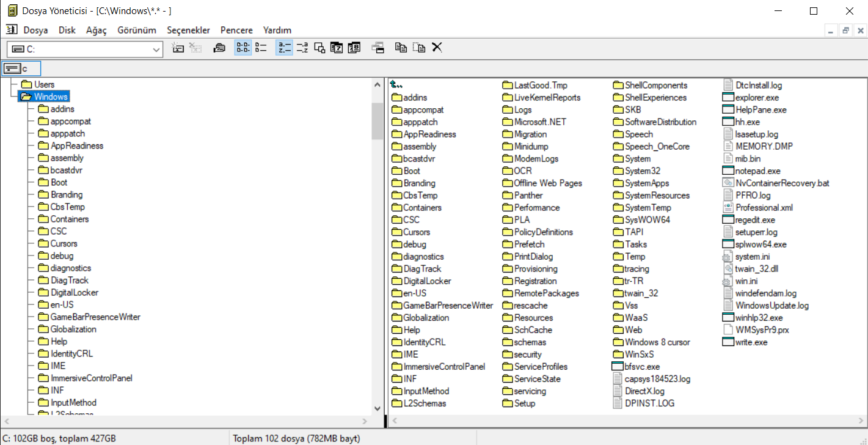Screen dimensions: 868x445
Task: Toggle the names-only view toolbar button
Action: click(243, 48)
